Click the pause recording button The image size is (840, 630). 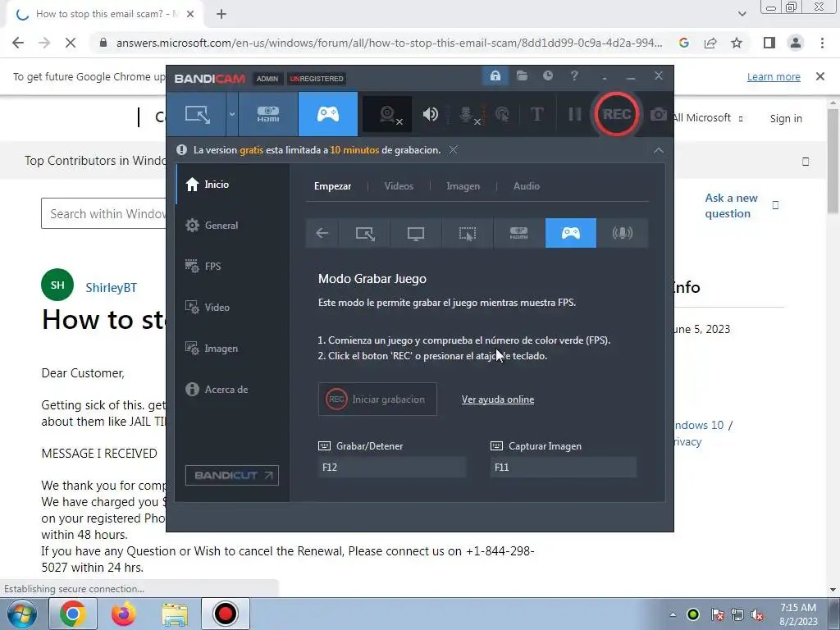click(574, 114)
